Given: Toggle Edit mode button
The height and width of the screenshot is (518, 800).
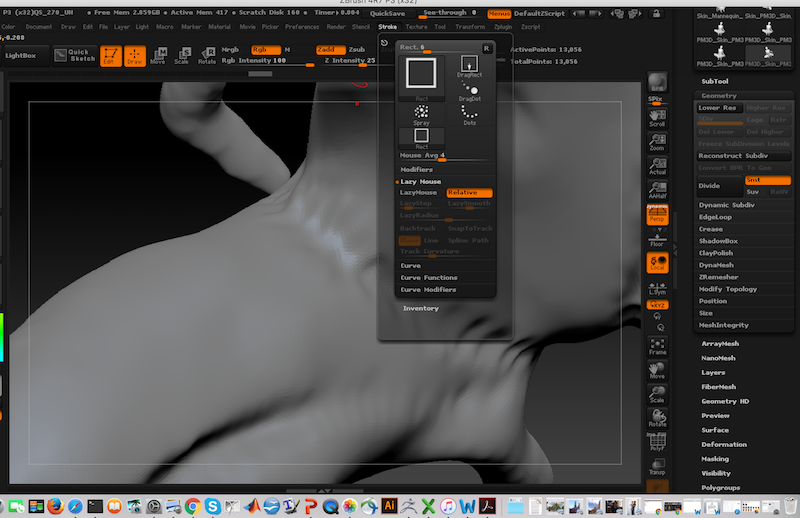Looking at the screenshot, I should tap(111, 56).
